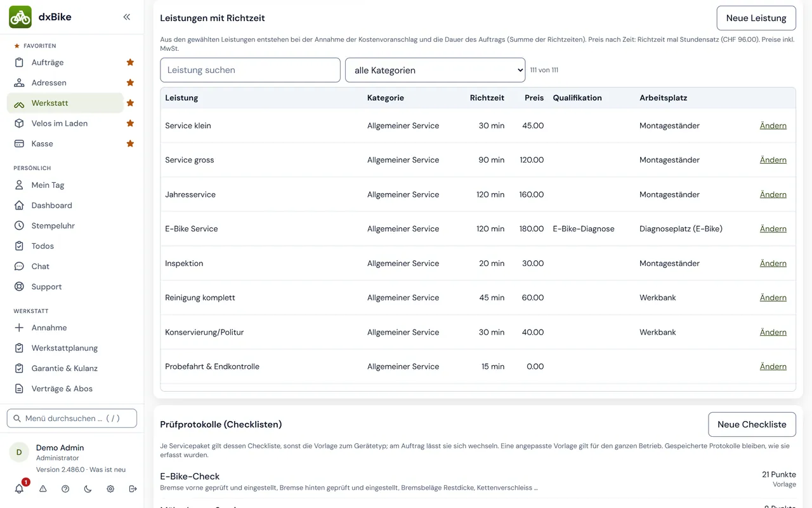Image resolution: width=812 pixels, height=508 pixels.
Task: Collapse the sidebar with the double chevron
Action: tap(127, 17)
